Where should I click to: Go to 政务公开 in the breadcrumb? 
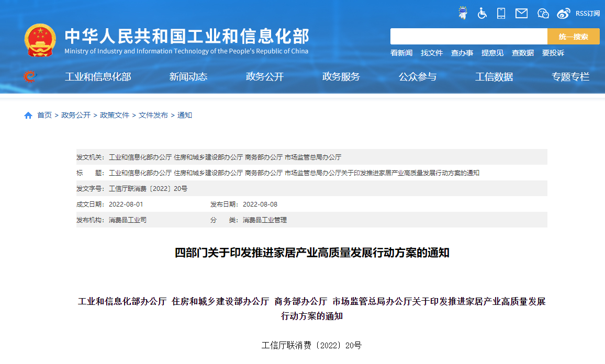tap(76, 115)
